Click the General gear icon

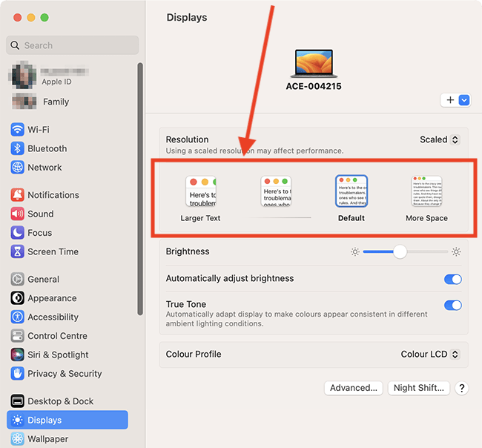(18, 279)
